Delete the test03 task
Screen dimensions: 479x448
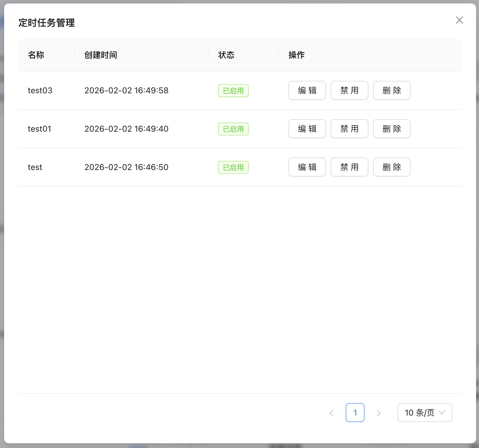point(391,90)
